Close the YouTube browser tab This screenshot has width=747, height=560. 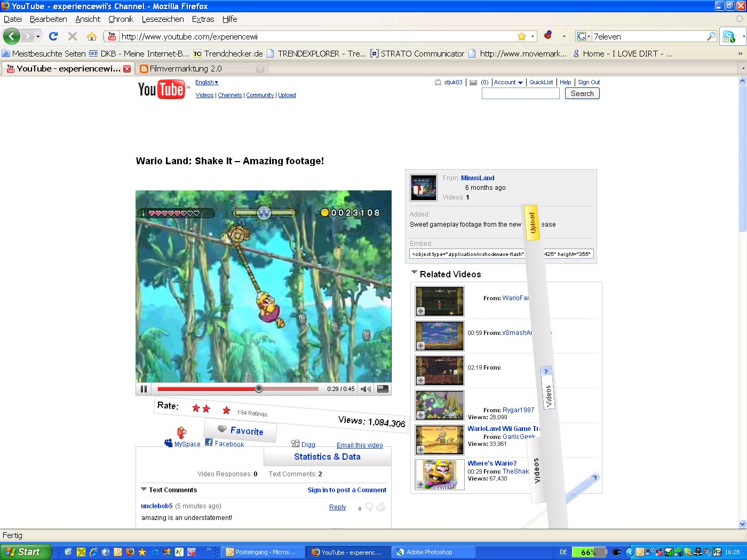(x=127, y=68)
